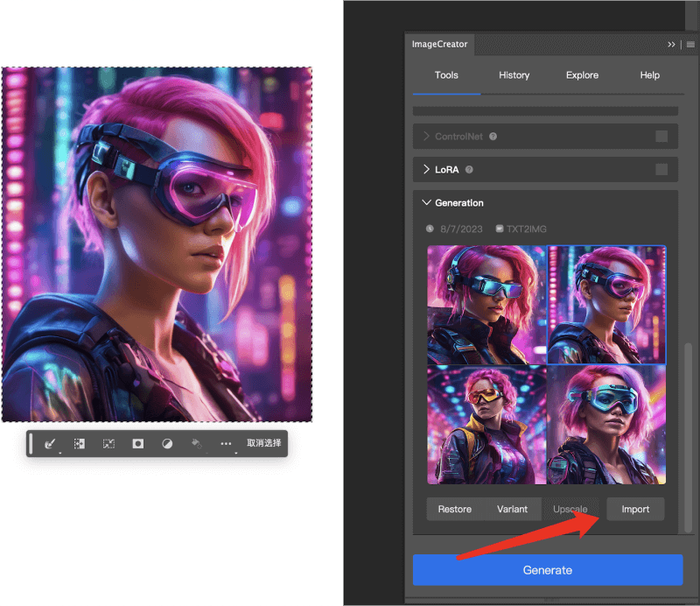The height and width of the screenshot is (606, 700).
Task: Select the fill bucket icon in the toolbar
Action: [x=195, y=443]
